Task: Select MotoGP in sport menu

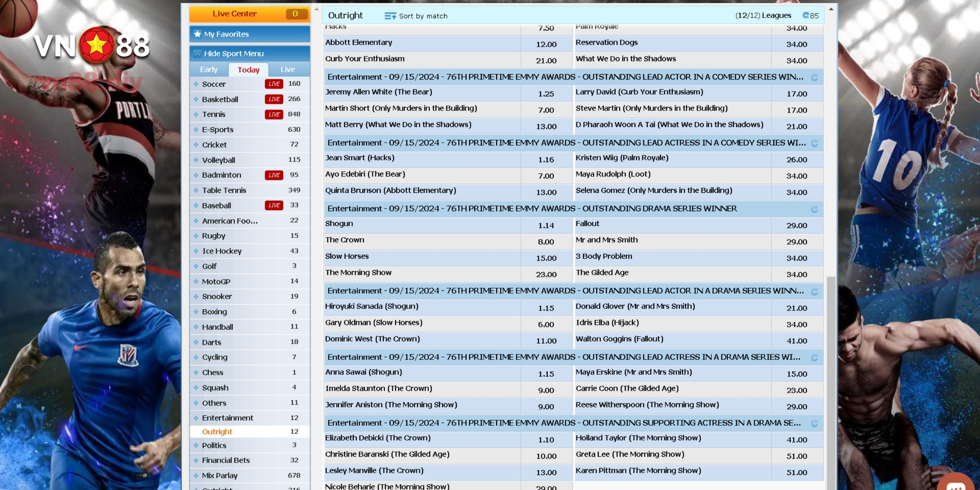Action: (250, 281)
